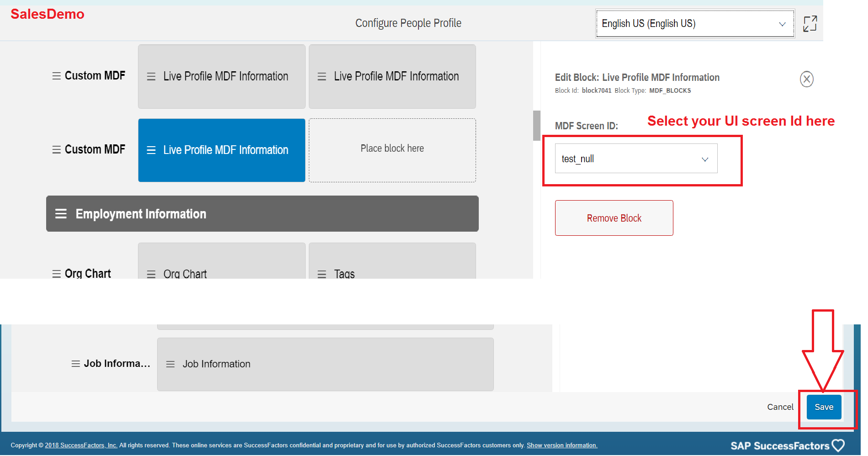
Task: Click the MDF_BLOCKS block type text
Action: point(670,90)
